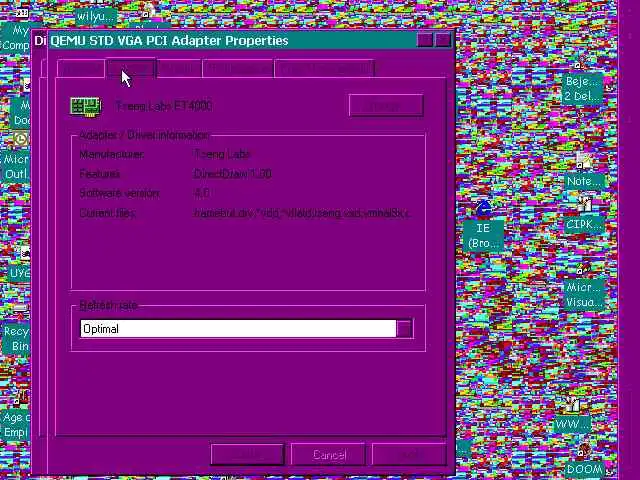Launch the DOOM desktop shortcut
The height and width of the screenshot is (480, 640).
tap(584, 461)
